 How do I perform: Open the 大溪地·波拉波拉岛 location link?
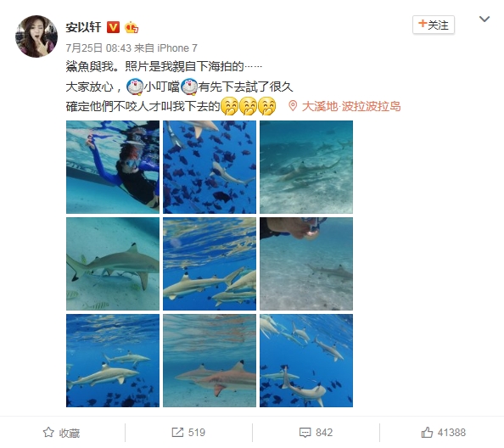[351, 106]
